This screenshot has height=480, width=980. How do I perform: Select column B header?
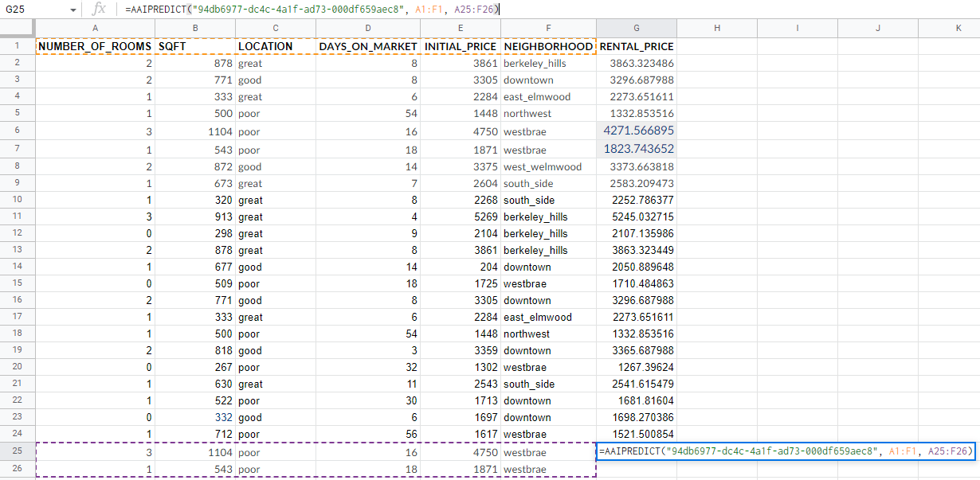(195, 28)
